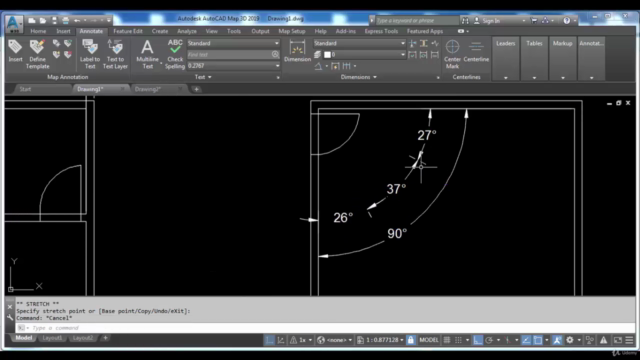The width and height of the screenshot is (640, 360).
Task: Click the search binoculars icon
Action: pyautogui.click(x=465, y=20)
